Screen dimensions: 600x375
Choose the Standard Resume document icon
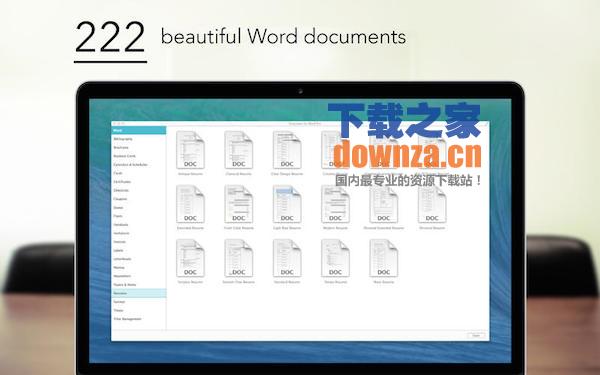tap(287, 258)
